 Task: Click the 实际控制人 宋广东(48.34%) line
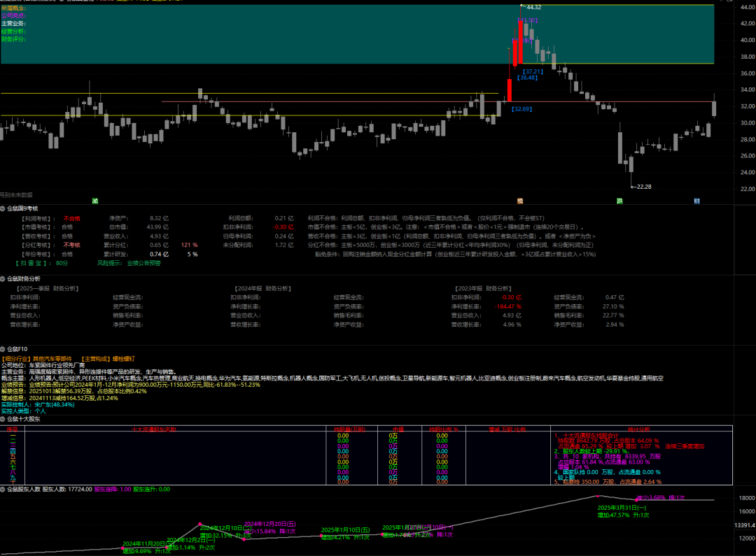tap(38, 405)
